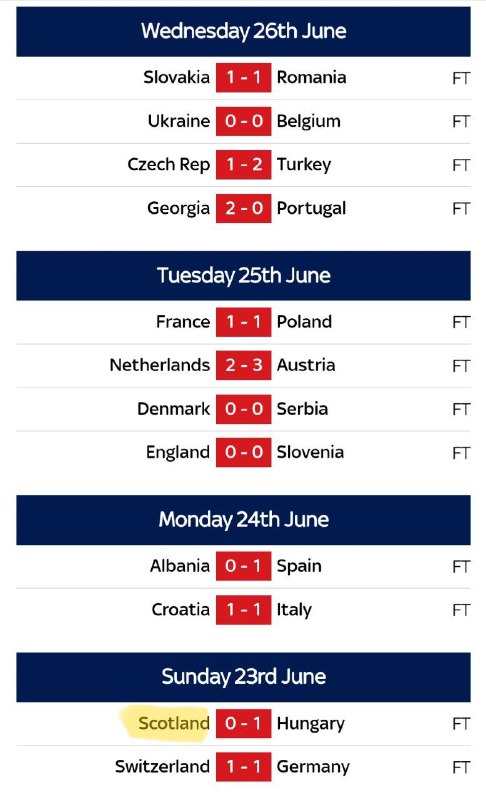Image resolution: width=486 pixels, height=800 pixels.
Task: Open the Portugal team link
Action: (x=311, y=209)
